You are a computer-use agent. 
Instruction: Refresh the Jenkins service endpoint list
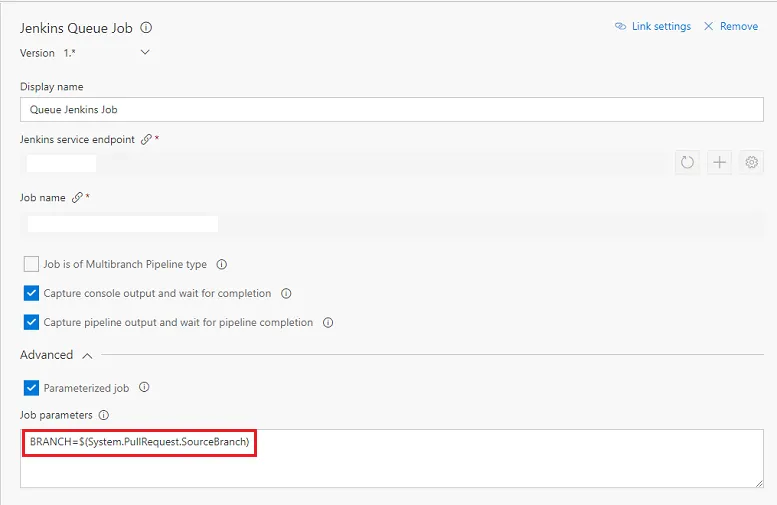(687, 162)
